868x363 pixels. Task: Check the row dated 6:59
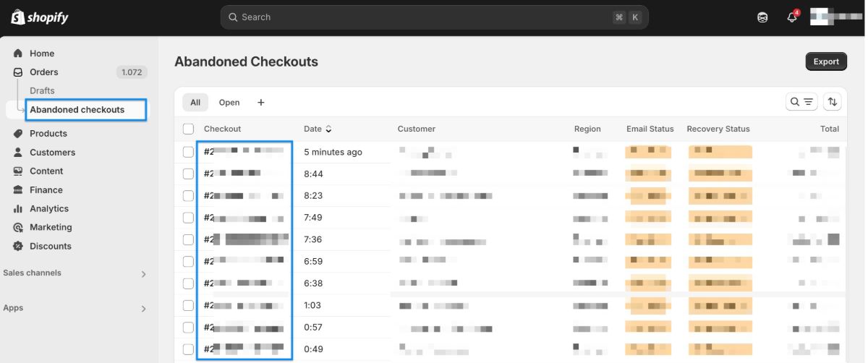coord(189,261)
